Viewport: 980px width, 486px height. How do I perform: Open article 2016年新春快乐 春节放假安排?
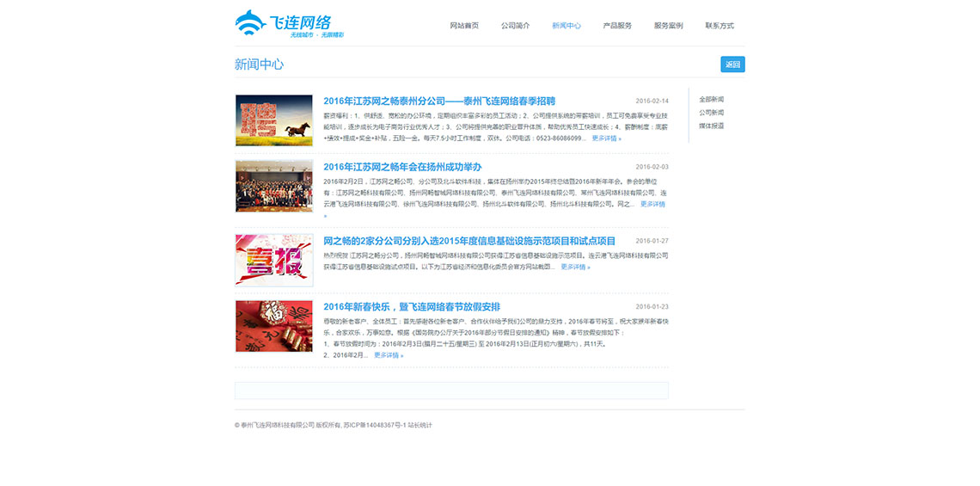tap(412, 306)
